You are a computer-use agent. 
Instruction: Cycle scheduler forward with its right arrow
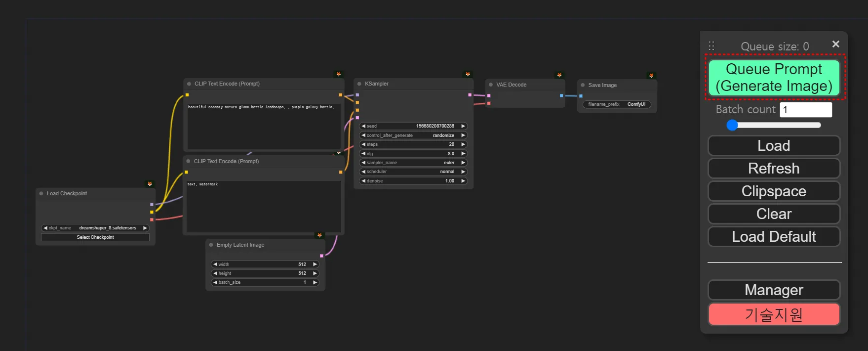point(463,172)
